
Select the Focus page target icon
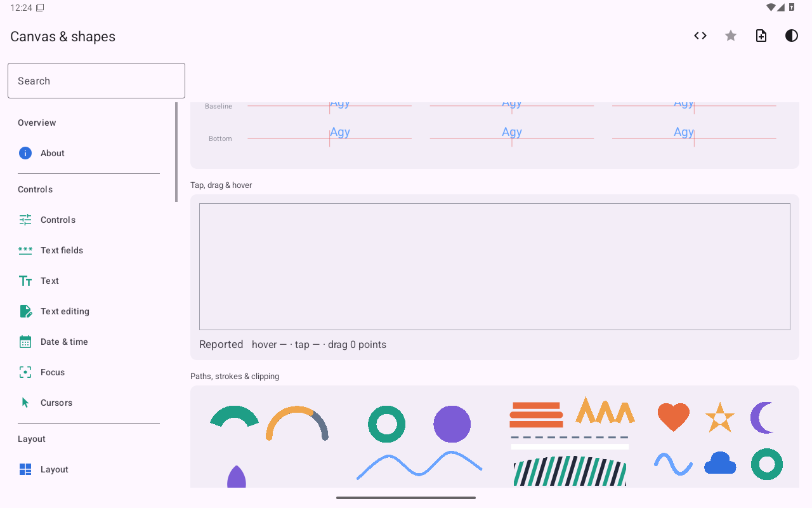[25, 372]
